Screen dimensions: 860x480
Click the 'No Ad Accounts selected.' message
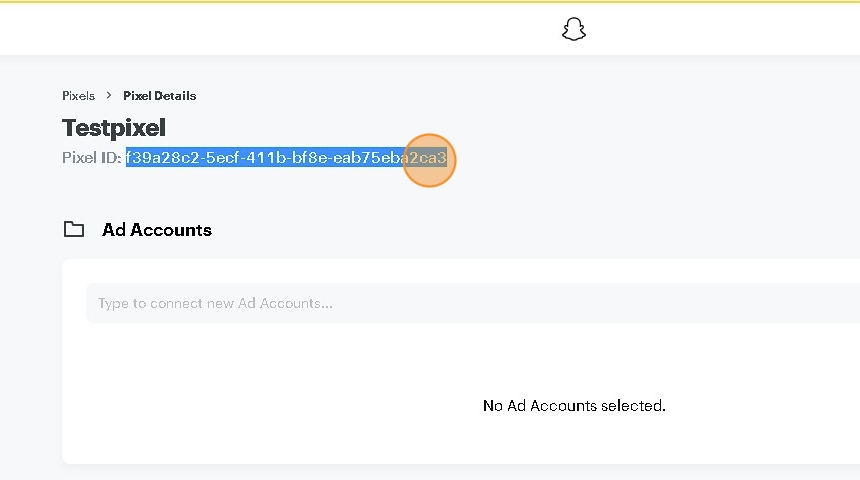(574, 405)
